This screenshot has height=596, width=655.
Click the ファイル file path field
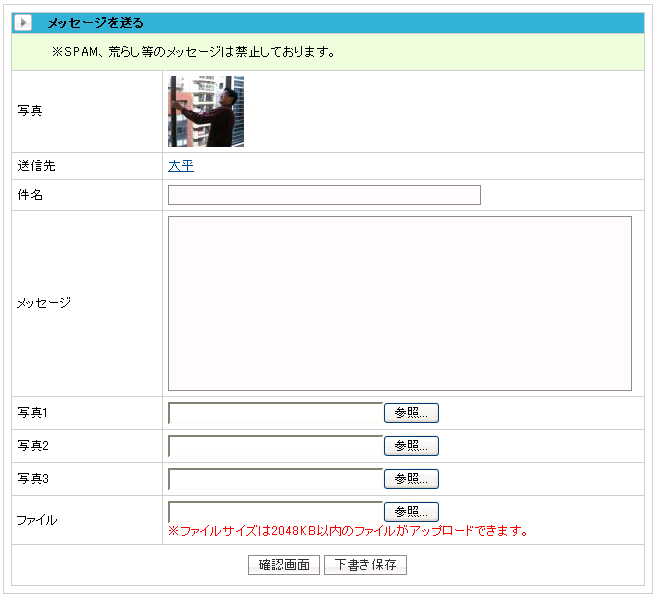coord(276,512)
